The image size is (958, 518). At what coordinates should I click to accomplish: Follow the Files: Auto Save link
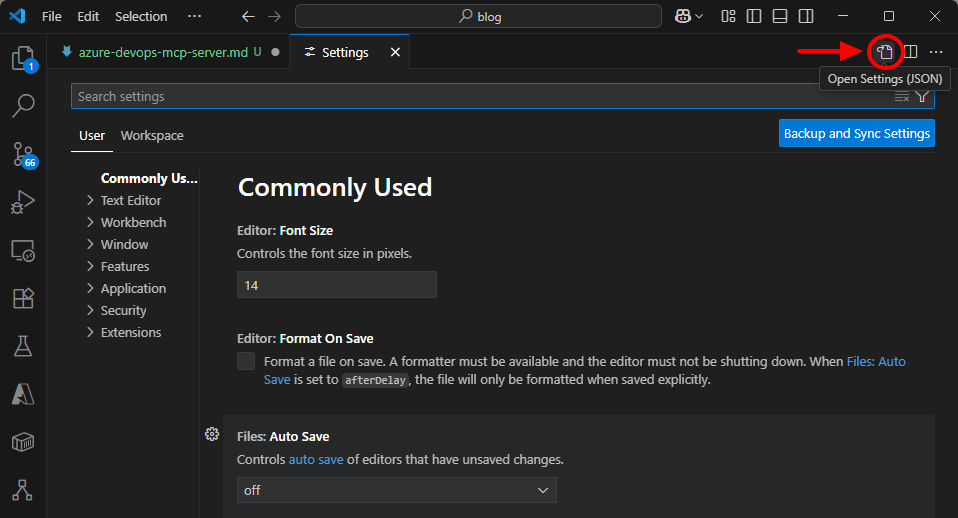tap(875, 361)
